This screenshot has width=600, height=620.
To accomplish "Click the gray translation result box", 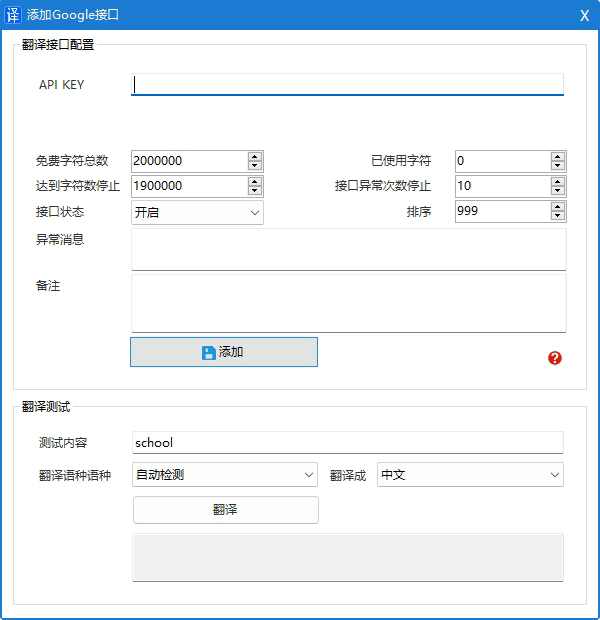I will (348, 556).
